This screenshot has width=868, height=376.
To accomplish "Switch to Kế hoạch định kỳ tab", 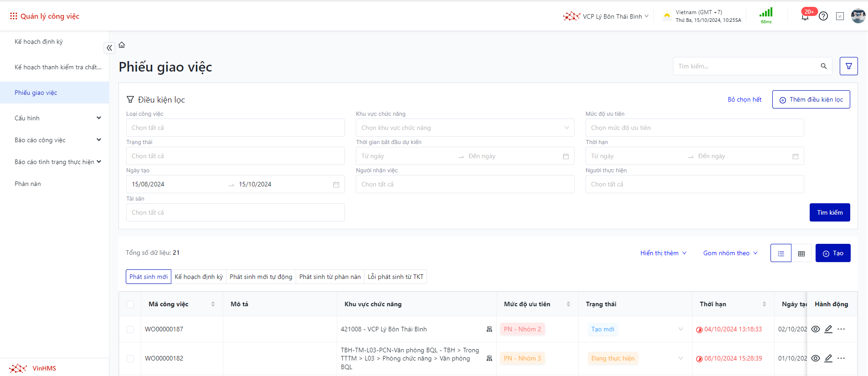I will pyautogui.click(x=199, y=277).
